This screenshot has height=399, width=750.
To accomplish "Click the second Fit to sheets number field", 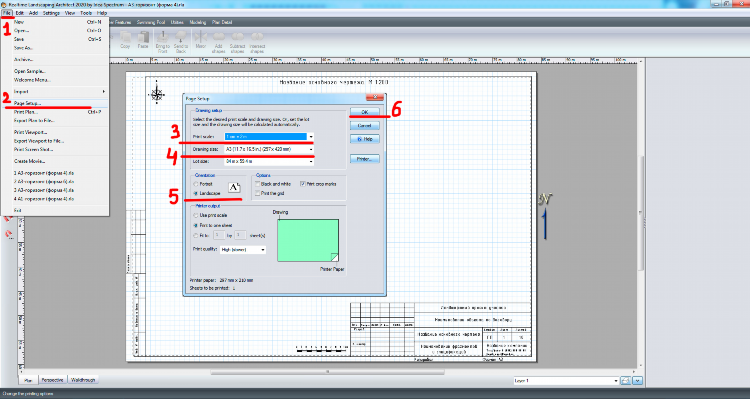I will point(241,235).
